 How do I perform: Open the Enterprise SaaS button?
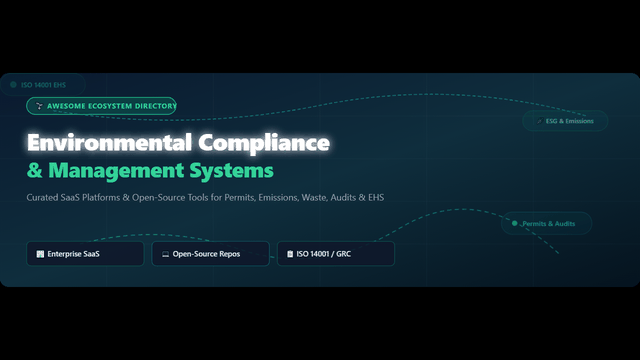click(85, 254)
